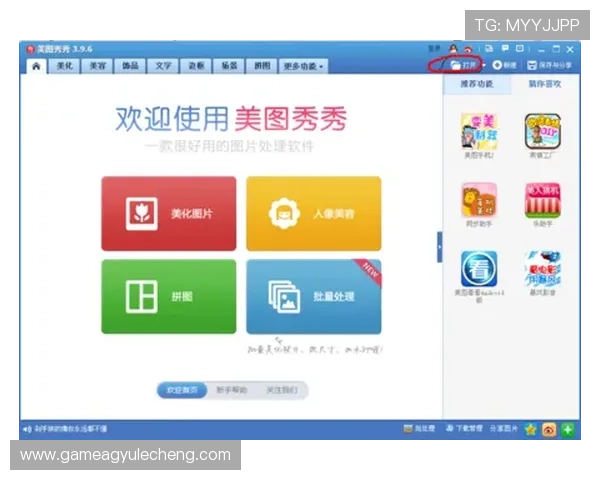Image resolution: width=600 pixels, height=480 pixels.
Task: Click the feedback speech-bubble icon
Action: (505, 48)
